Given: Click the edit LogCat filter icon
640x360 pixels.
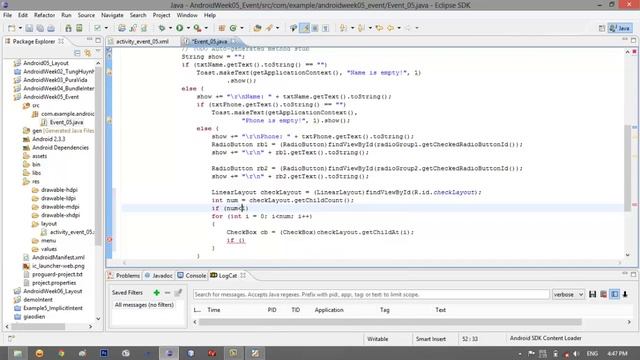Looking at the screenshot, I should [178, 293].
